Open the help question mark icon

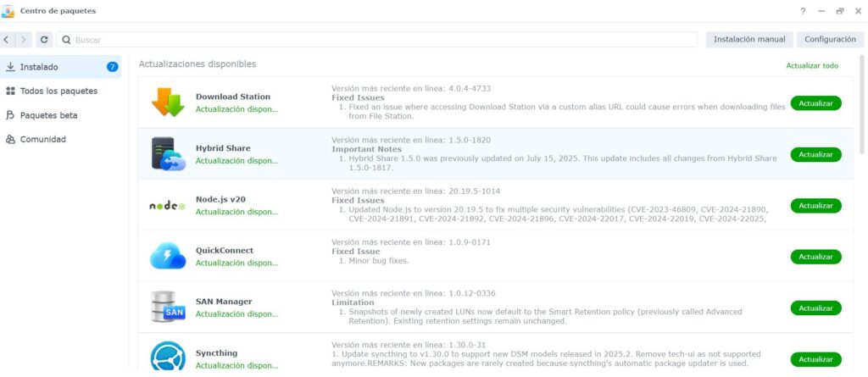[x=803, y=11]
